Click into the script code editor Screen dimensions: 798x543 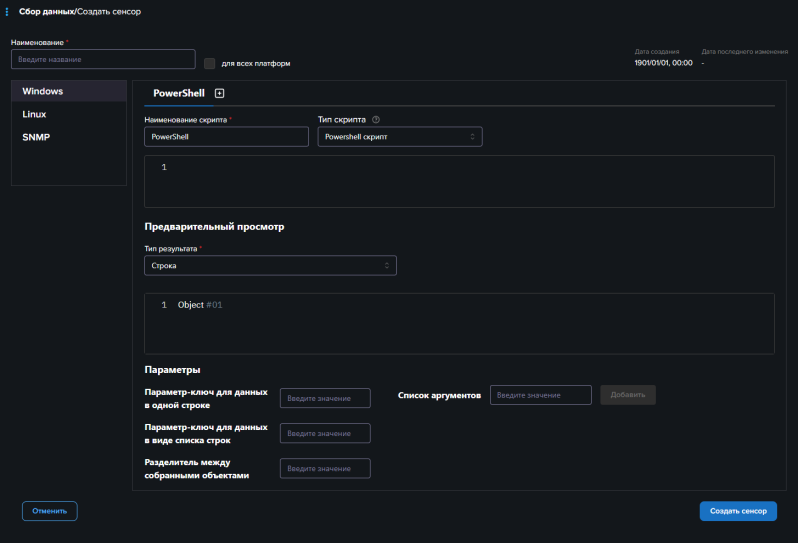[459, 181]
